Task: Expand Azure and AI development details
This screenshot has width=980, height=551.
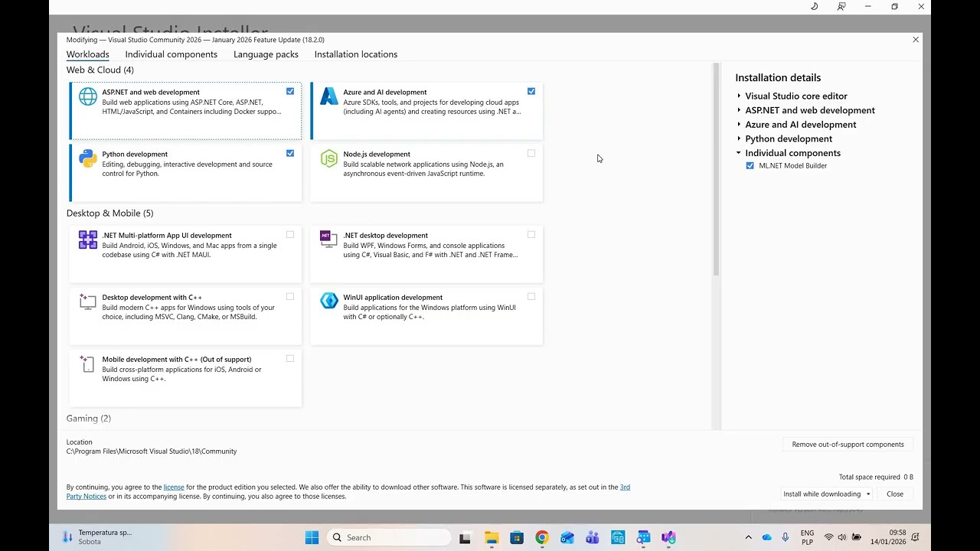Action: (739, 124)
